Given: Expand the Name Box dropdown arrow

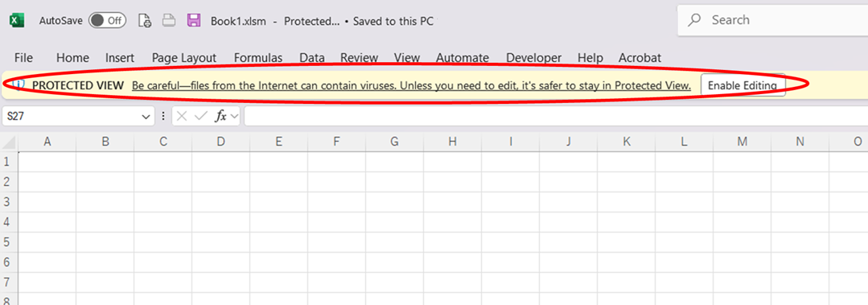Looking at the screenshot, I should (x=146, y=116).
